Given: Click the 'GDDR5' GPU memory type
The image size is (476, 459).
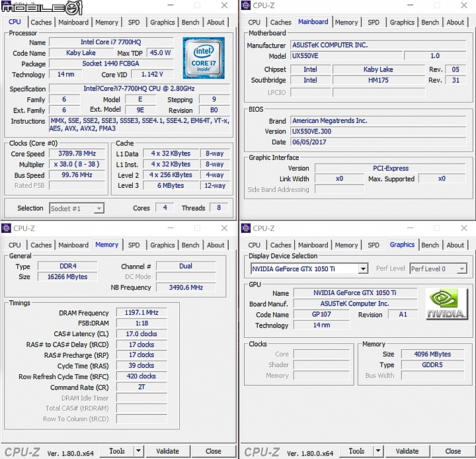Looking at the screenshot, I should pyautogui.click(x=432, y=364).
